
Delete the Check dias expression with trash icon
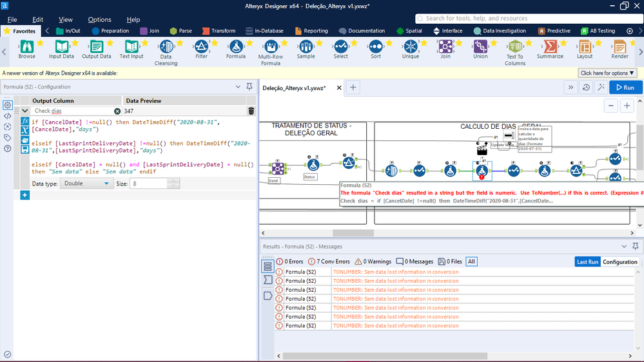point(251,111)
